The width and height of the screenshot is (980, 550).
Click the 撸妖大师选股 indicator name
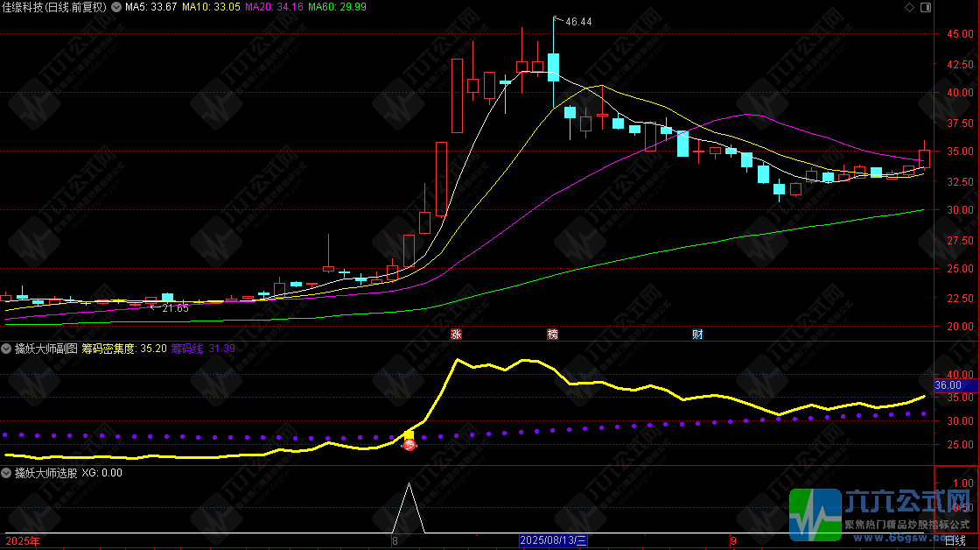46,473
